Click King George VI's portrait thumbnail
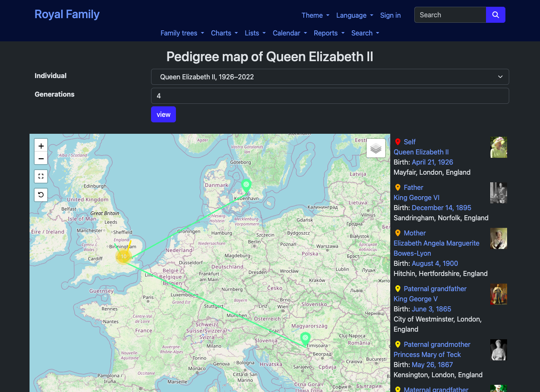Viewport: 540px width, 392px height. 499,193
